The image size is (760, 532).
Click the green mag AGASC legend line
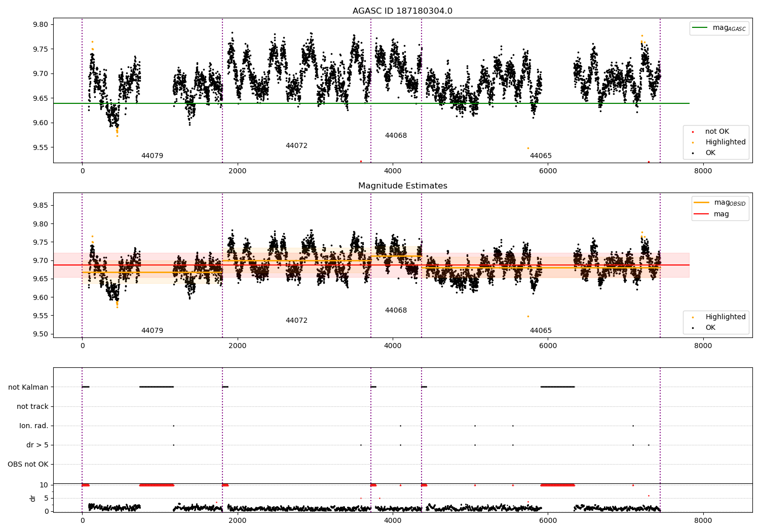click(x=700, y=28)
